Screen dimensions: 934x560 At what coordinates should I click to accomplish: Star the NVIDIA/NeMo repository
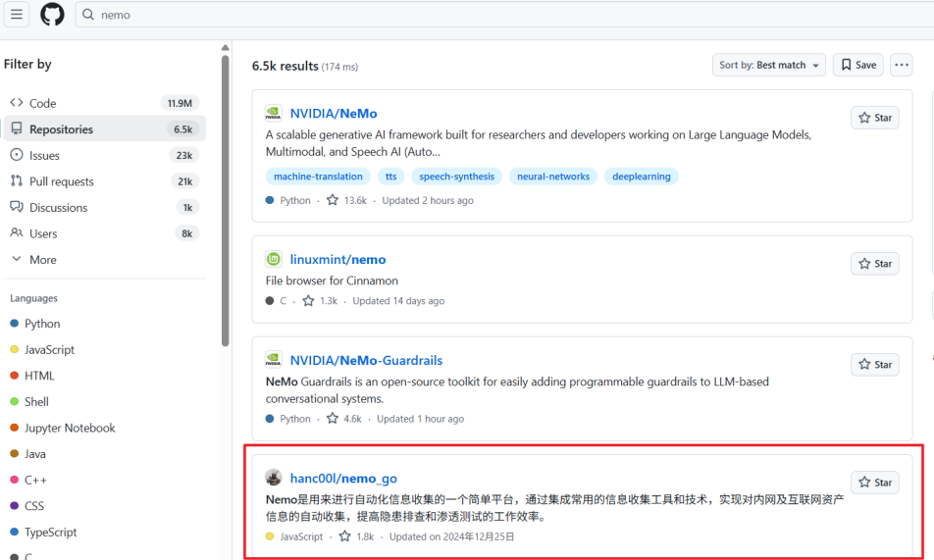(x=875, y=118)
